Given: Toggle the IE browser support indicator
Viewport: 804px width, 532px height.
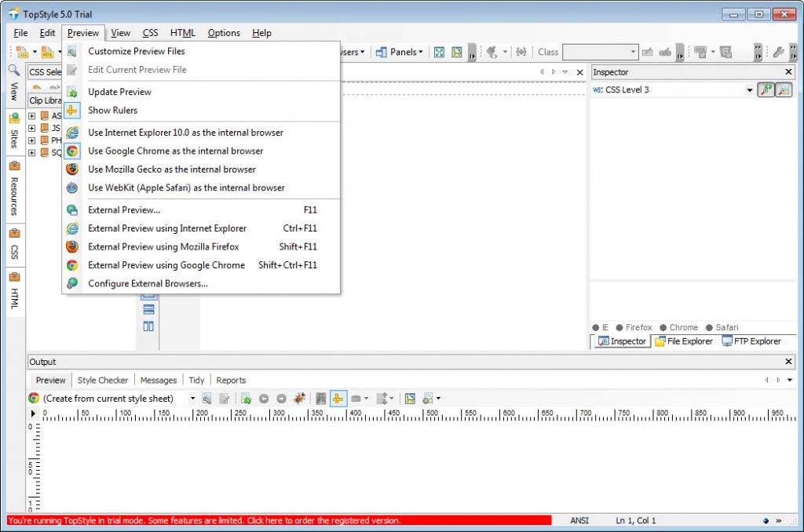Looking at the screenshot, I should (x=601, y=327).
